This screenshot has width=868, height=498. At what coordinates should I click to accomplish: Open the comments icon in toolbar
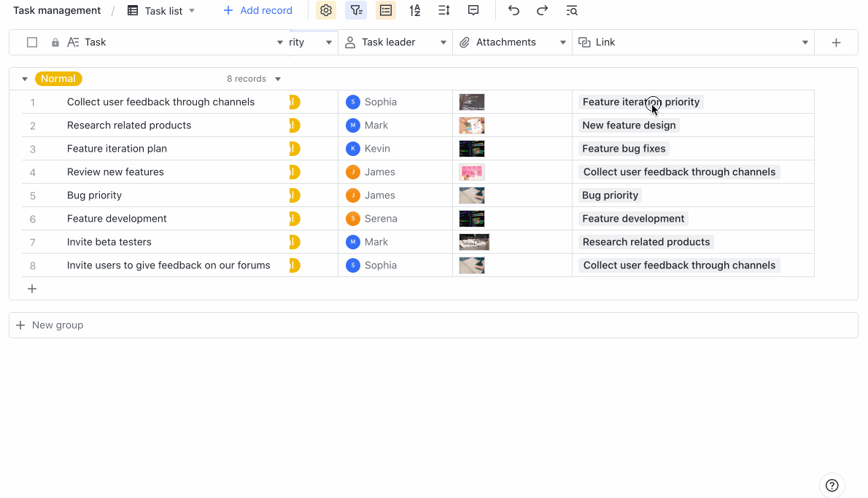(473, 10)
